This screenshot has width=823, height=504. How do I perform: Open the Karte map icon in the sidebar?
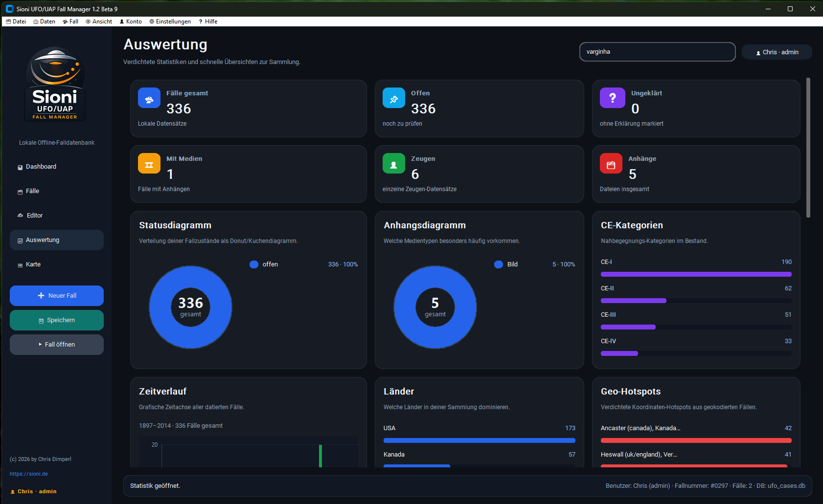(20, 264)
